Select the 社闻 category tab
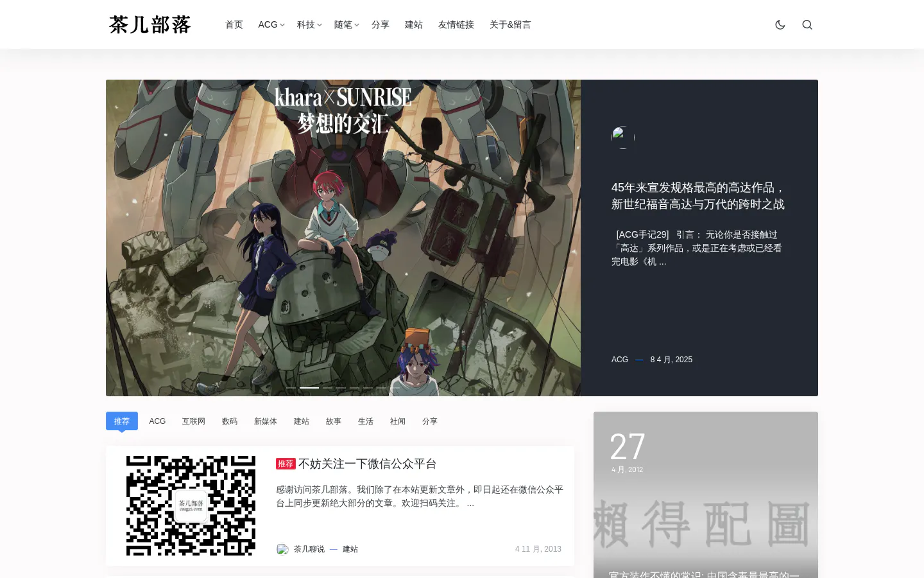The width and height of the screenshot is (924, 578). click(398, 421)
